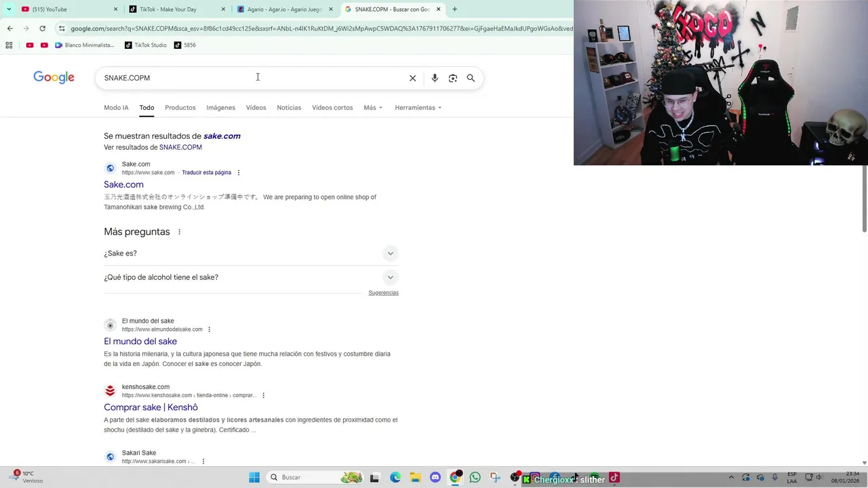Image resolution: width=868 pixels, height=488 pixels.
Task: Open the 5856 bookmark
Action: pyautogui.click(x=185, y=45)
